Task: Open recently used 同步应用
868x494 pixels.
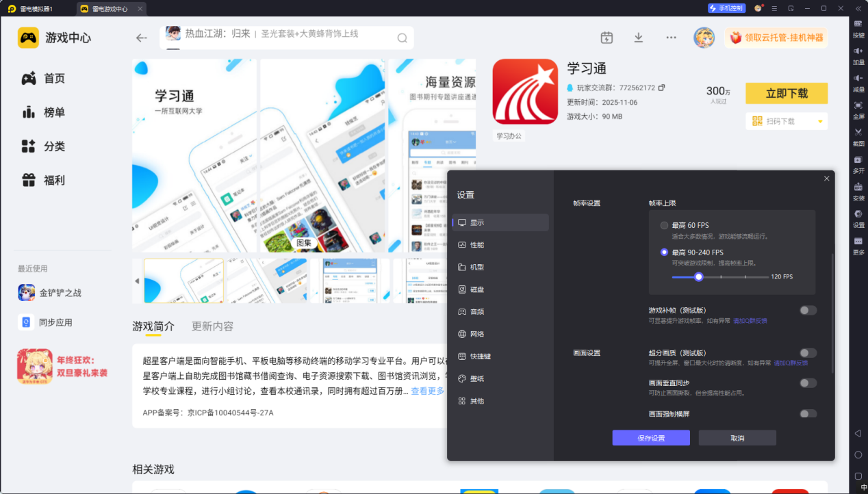Action: (x=45, y=322)
